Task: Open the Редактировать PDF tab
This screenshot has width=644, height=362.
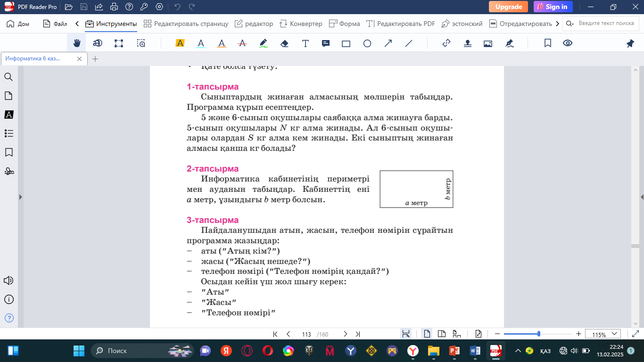Action: (401, 24)
